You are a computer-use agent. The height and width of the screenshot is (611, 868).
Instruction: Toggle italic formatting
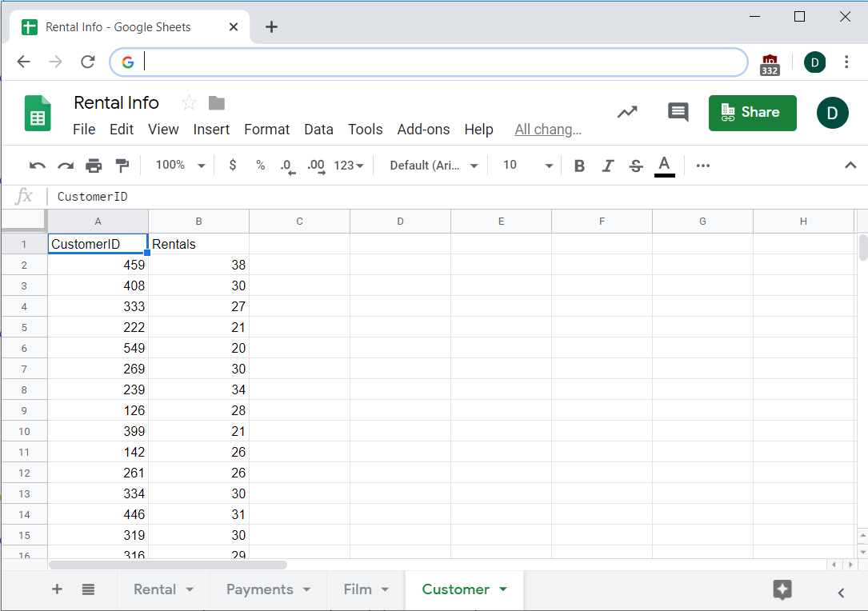coord(607,166)
